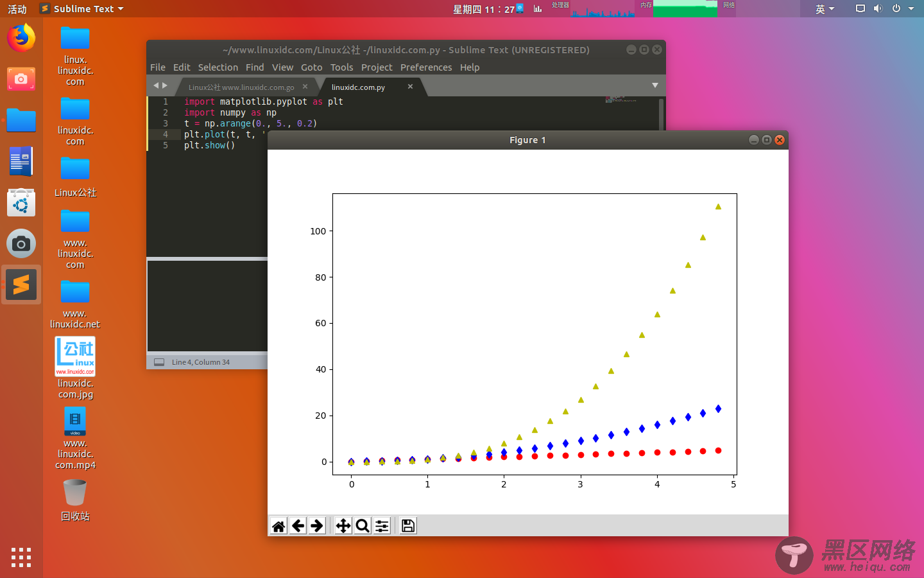Save the figure with floppy icon
This screenshot has width=924, height=578.
pyautogui.click(x=408, y=526)
